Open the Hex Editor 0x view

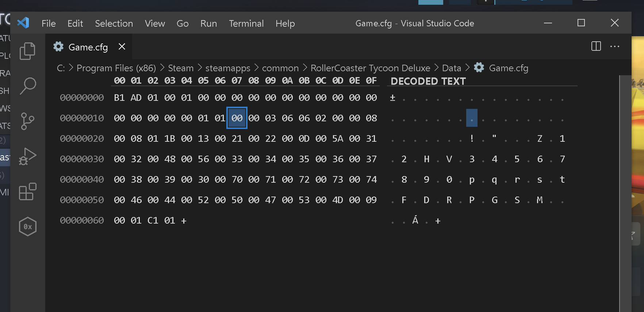[28, 227]
